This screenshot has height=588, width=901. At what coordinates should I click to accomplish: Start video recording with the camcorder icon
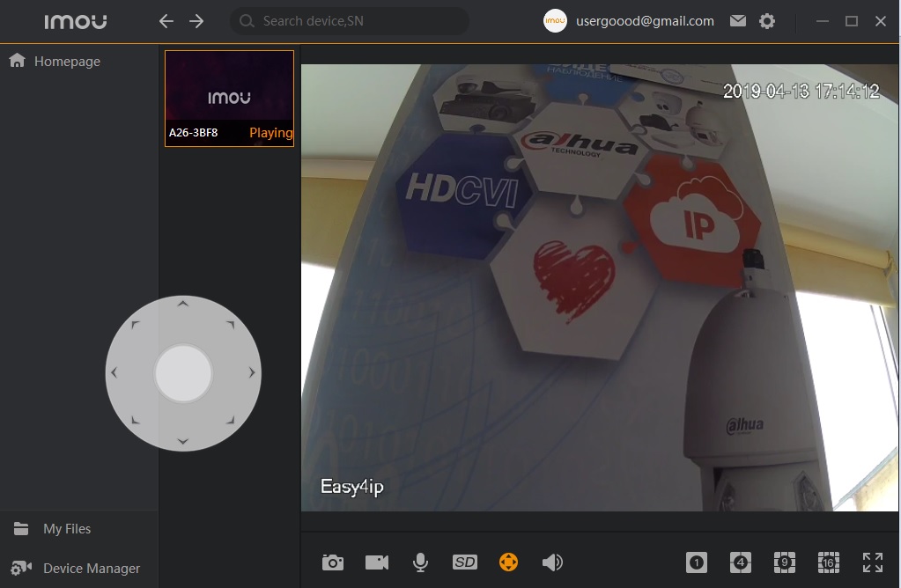[377, 562]
